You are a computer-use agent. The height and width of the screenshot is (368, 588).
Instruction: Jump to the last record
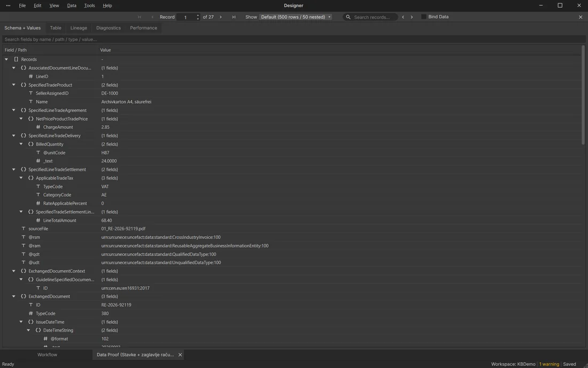234,17
